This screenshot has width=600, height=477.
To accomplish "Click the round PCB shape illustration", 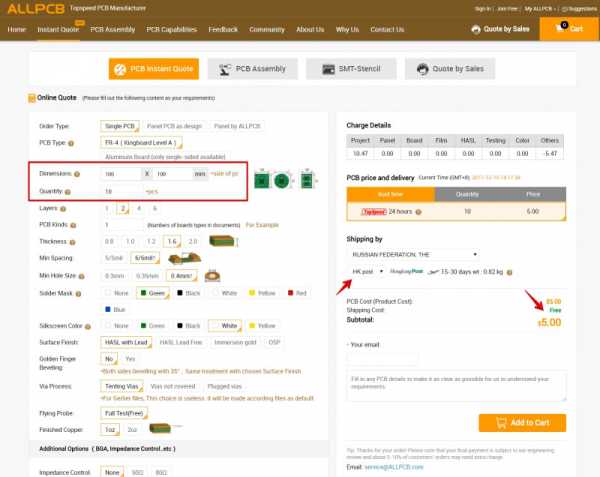I will click(x=282, y=181).
